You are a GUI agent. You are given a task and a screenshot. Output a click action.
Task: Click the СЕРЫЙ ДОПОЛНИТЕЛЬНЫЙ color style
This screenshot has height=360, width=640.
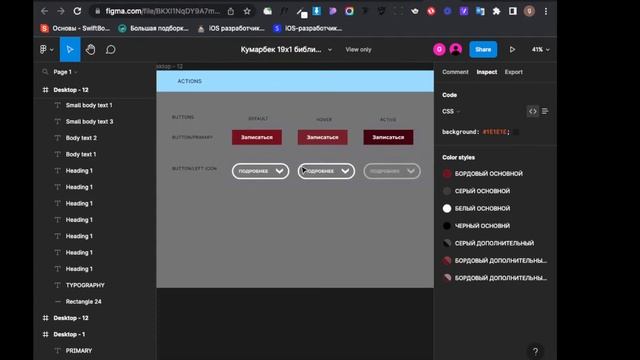pyautogui.click(x=495, y=243)
